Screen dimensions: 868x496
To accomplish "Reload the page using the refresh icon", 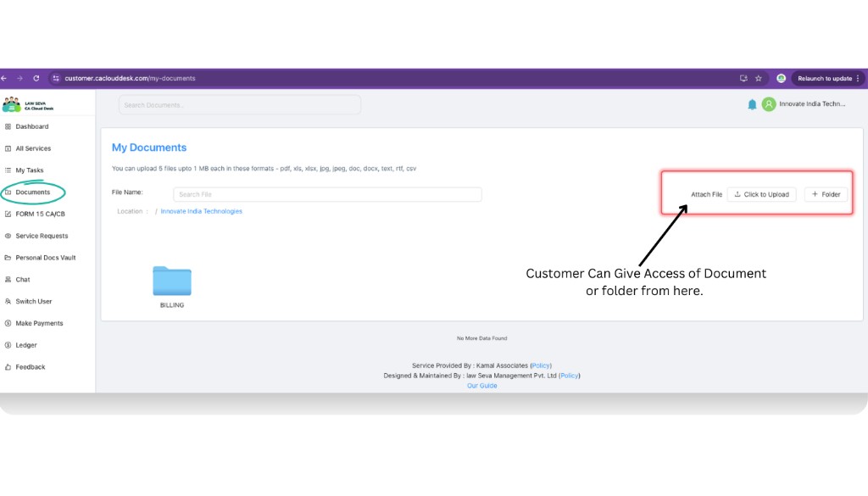I will point(36,77).
